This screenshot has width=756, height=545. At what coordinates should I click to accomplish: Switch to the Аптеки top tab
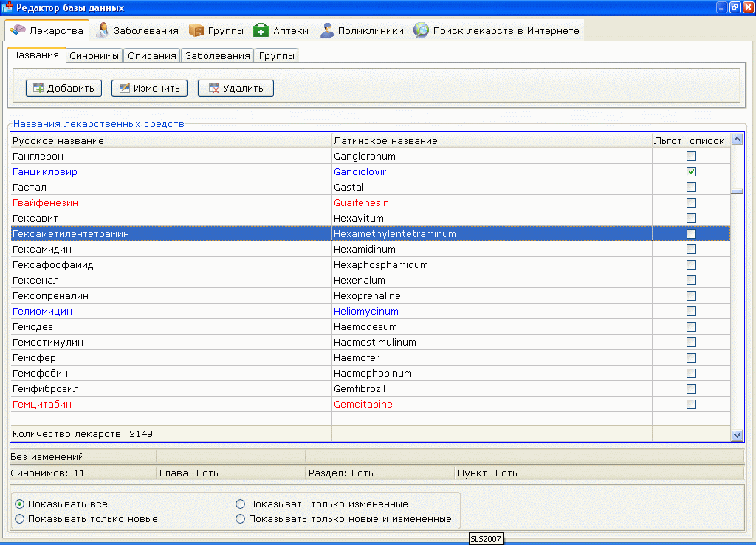coord(281,30)
